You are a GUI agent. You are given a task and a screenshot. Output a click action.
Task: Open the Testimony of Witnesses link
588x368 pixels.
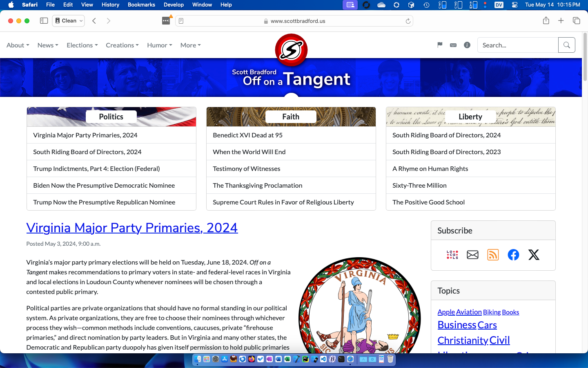(246, 168)
